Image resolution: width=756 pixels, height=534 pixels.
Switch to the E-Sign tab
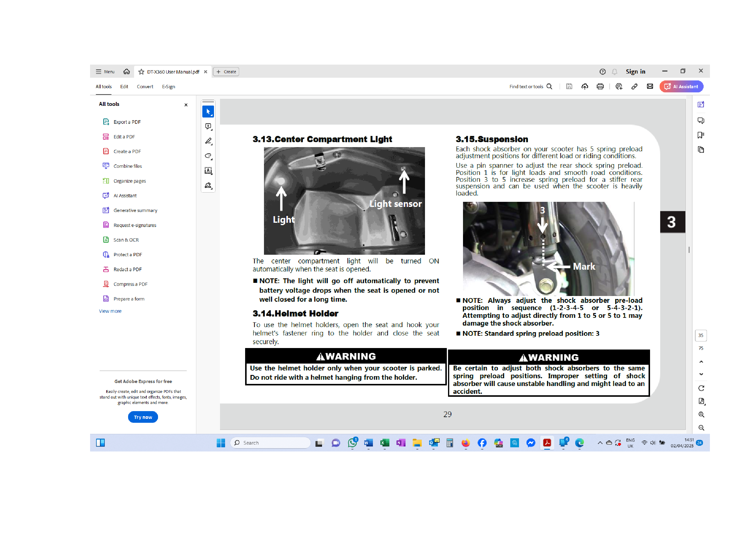point(168,86)
